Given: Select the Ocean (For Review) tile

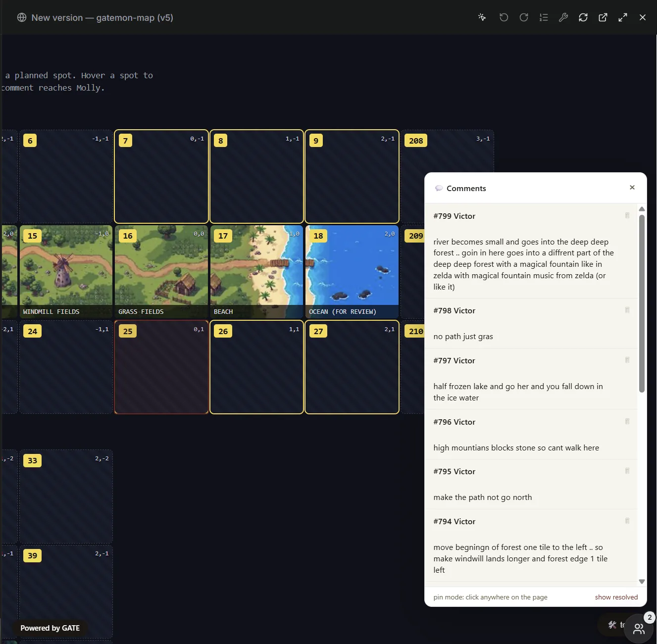Looking at the screenshot, I should (352, 272).
